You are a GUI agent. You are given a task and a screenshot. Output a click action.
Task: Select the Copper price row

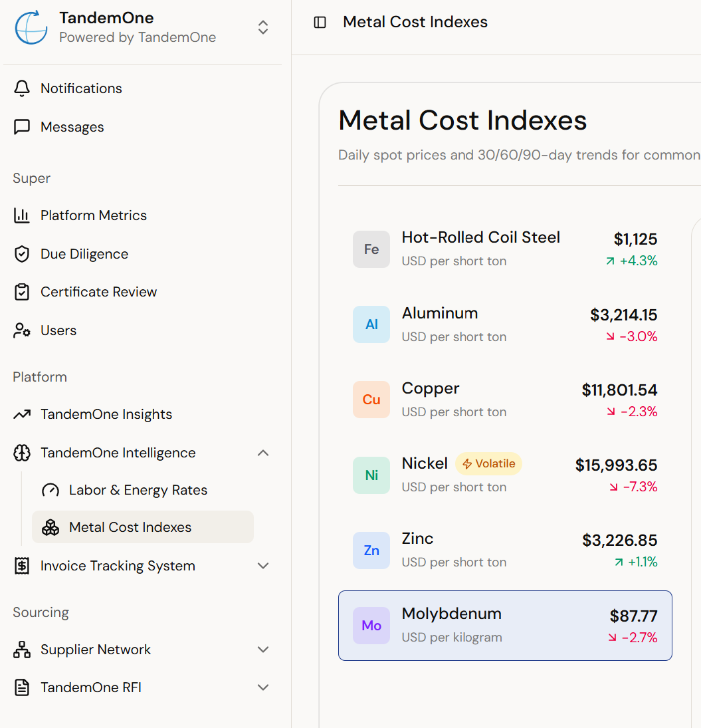[505, 400]
